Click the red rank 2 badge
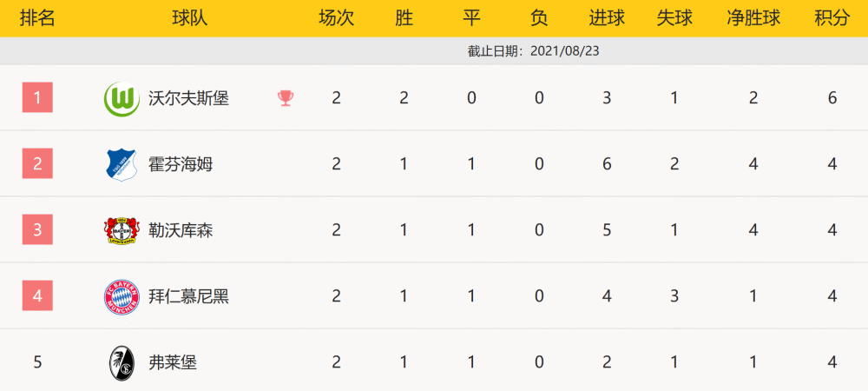 [37, 163]
